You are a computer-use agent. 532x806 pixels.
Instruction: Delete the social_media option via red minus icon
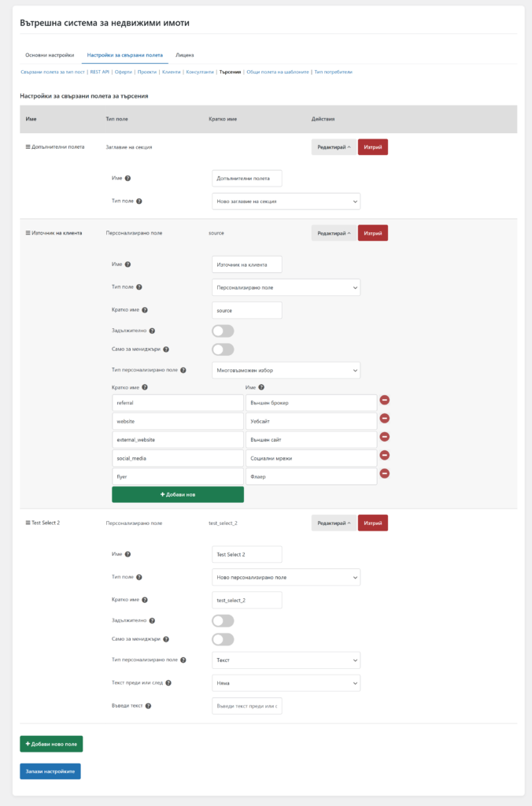[x=385, y=455]
